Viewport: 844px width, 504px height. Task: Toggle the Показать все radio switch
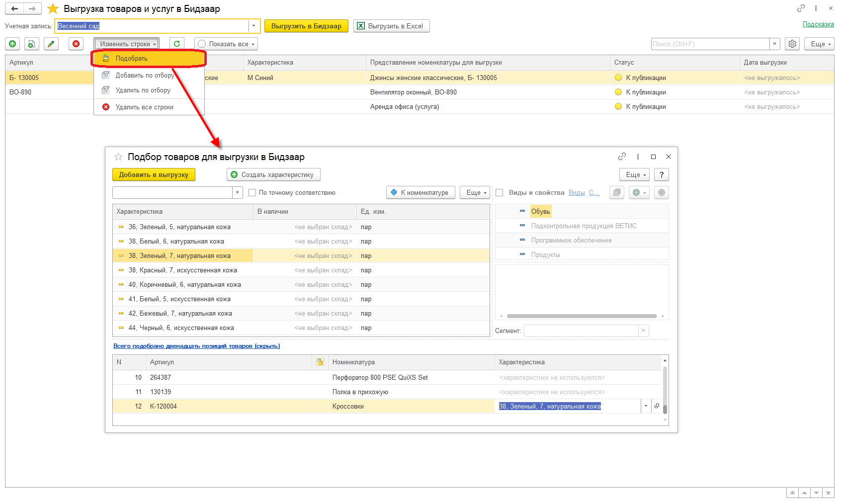202,44
